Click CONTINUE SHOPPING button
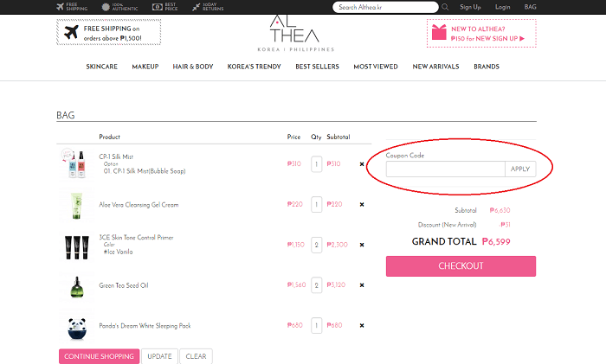 (99, 356)
